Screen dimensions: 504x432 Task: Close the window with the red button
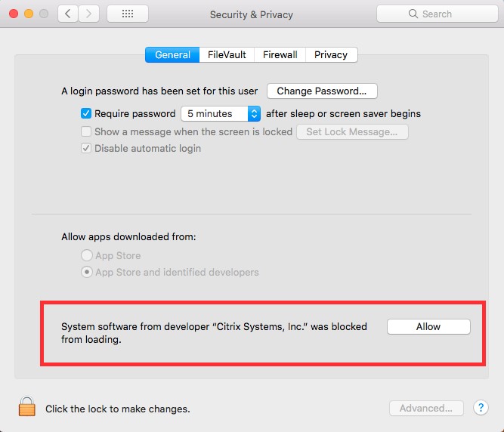tap(14, 14)
